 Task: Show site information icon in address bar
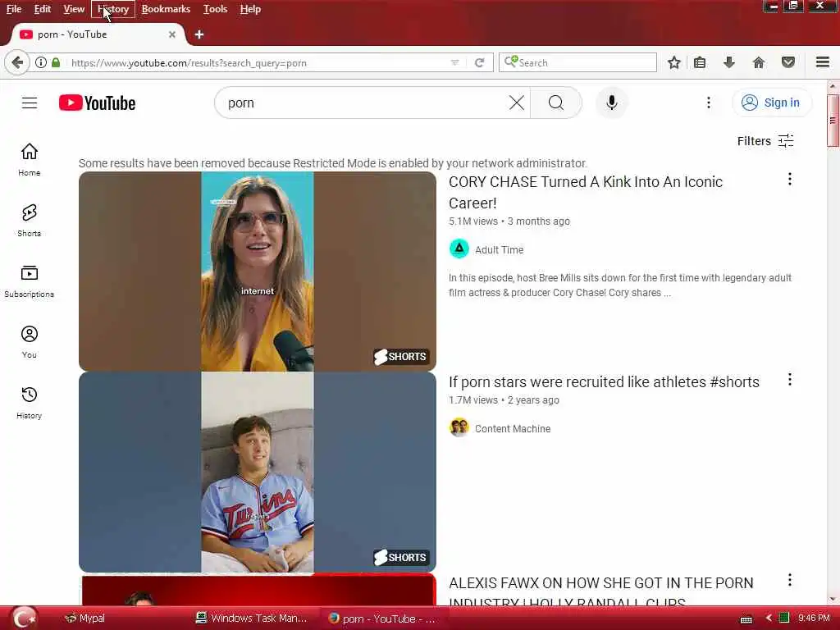(x=41, y=62)
